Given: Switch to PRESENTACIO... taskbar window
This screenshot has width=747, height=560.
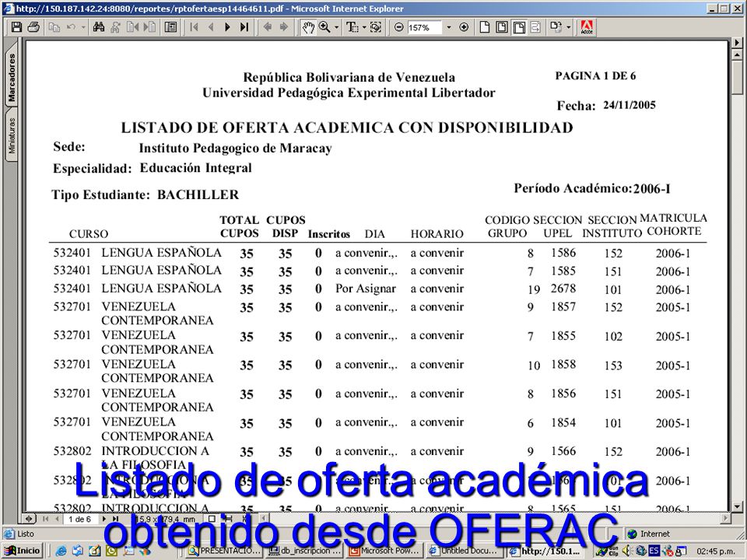Looking at the screenshot, I should click(x=224, y=551).
